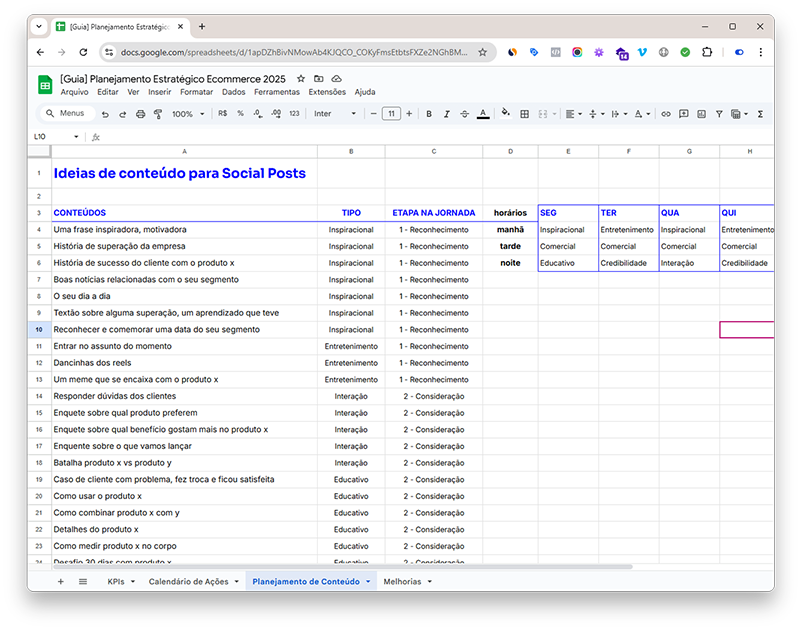
Task: Open the Inserir menu
Action: [160, 92]
